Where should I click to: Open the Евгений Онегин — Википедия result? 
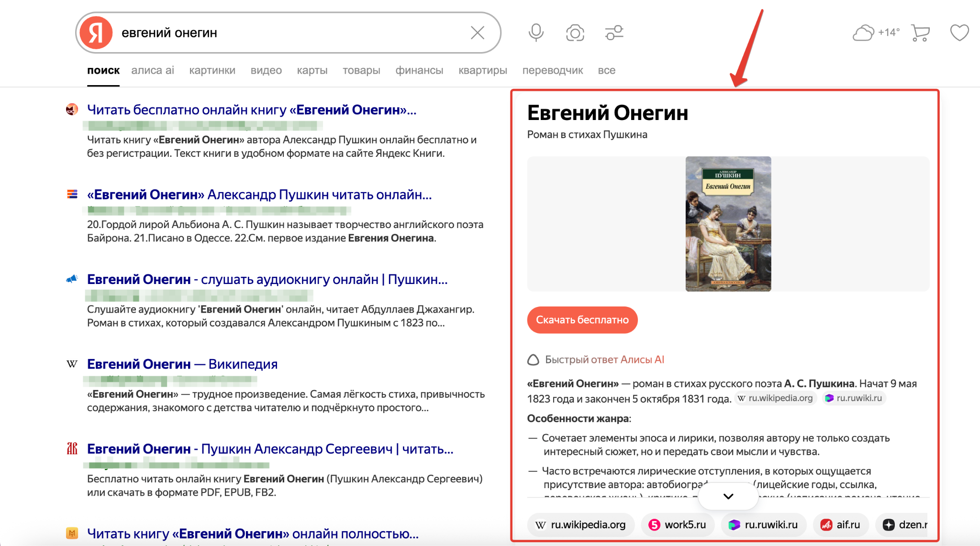coord(182,364)
